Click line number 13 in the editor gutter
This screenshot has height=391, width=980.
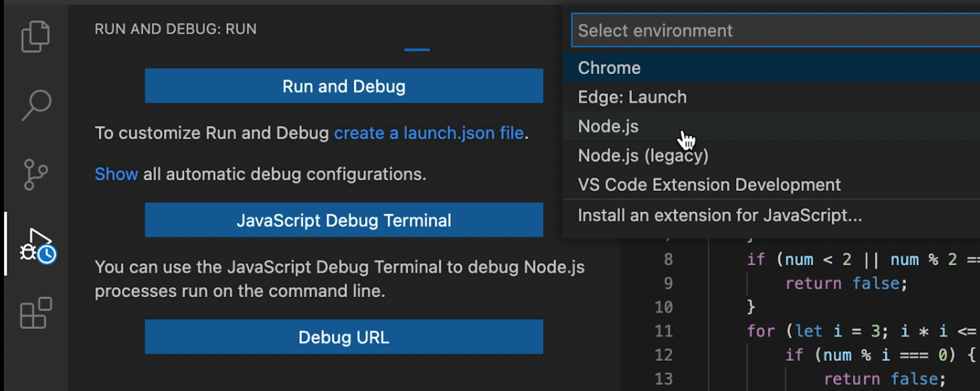point(664,379)
